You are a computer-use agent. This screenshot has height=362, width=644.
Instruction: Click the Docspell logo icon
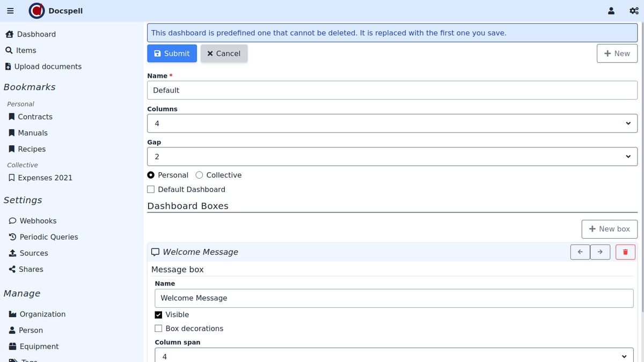(36, 11)
